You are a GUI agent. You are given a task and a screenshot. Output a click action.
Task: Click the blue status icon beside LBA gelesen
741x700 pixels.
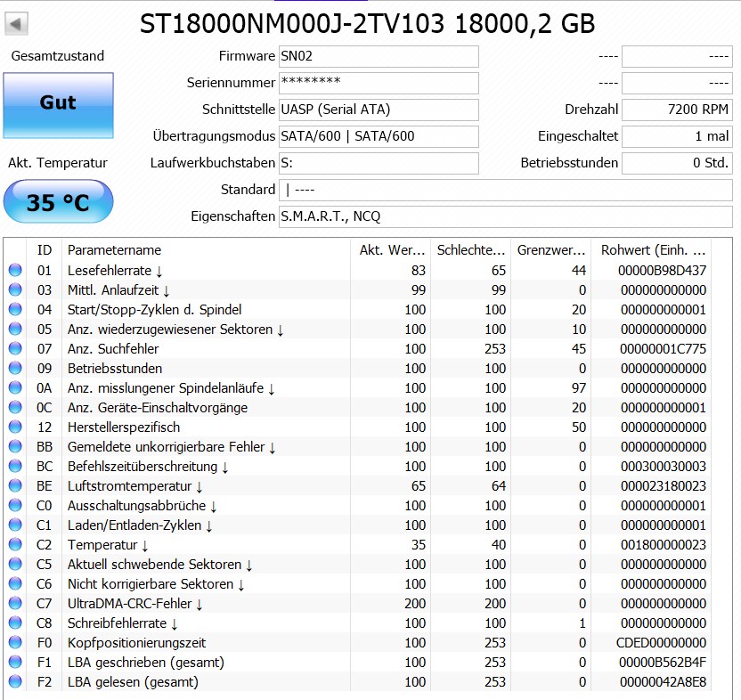point(15,682)
